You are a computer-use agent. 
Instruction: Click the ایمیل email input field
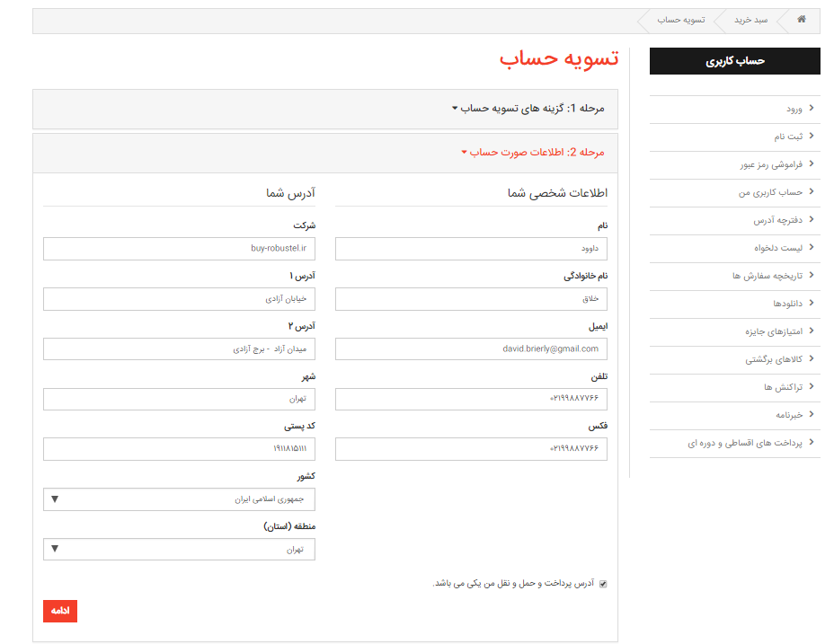(471, 348)
